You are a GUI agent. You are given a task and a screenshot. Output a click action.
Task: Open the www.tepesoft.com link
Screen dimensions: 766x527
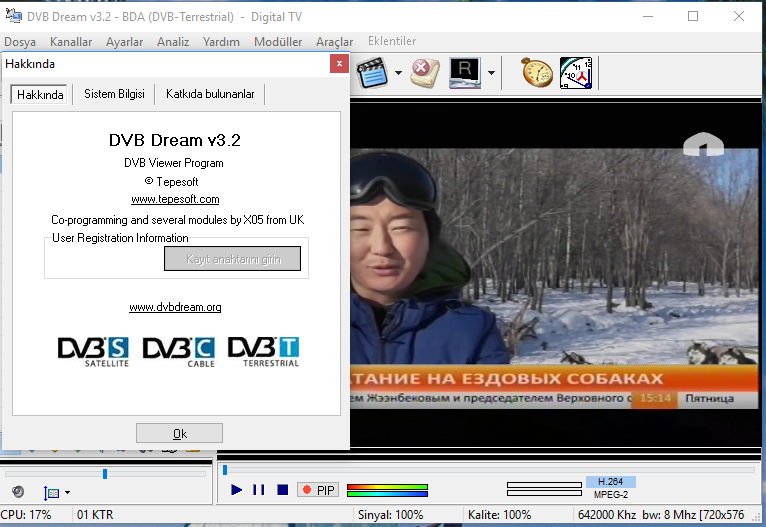[x=175, y=199]
